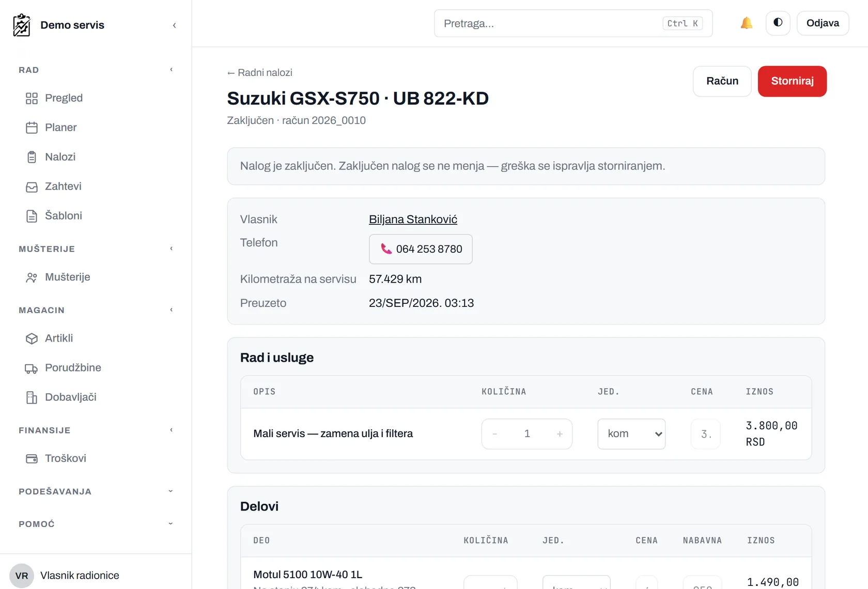The height and width of the screenshot is (589, 868).
Task: Click the Račun button
Action: 722,81
